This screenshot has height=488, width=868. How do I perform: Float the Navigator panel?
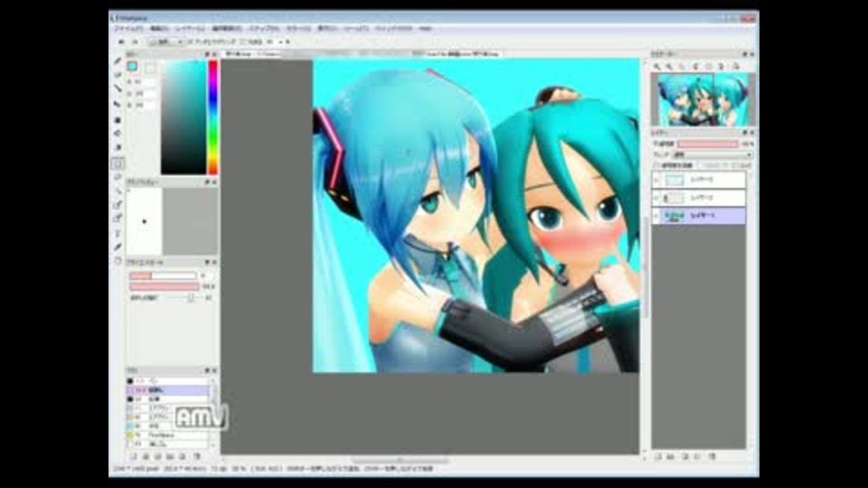pyautogui.click(x=744, y=54)
